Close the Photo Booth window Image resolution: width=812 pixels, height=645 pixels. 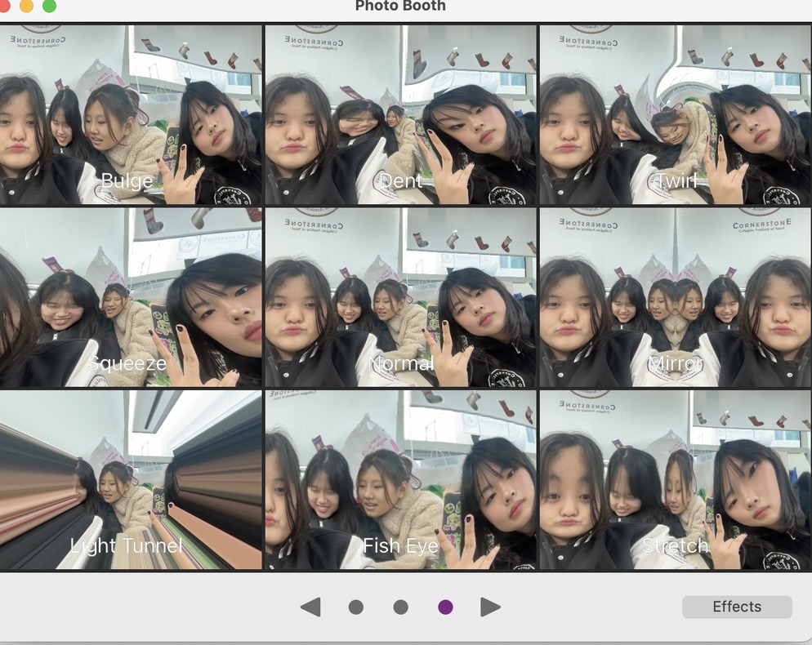click(4, 5)
